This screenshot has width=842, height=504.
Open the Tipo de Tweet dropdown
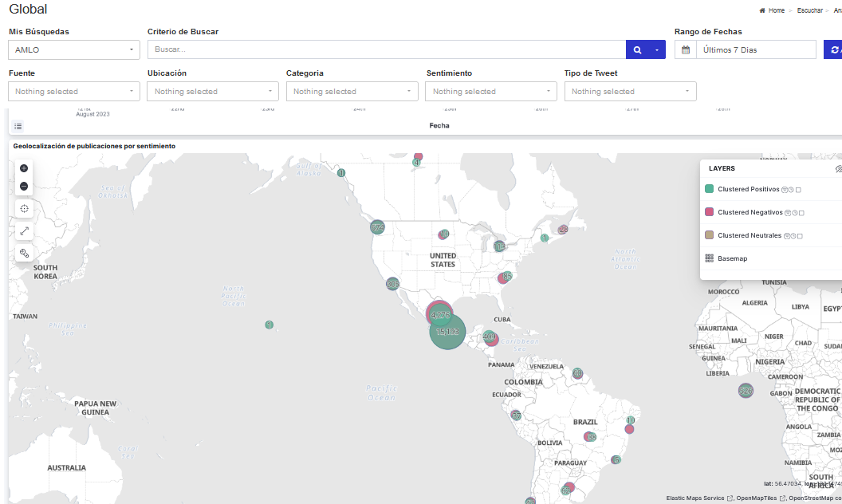click(631, 92)
